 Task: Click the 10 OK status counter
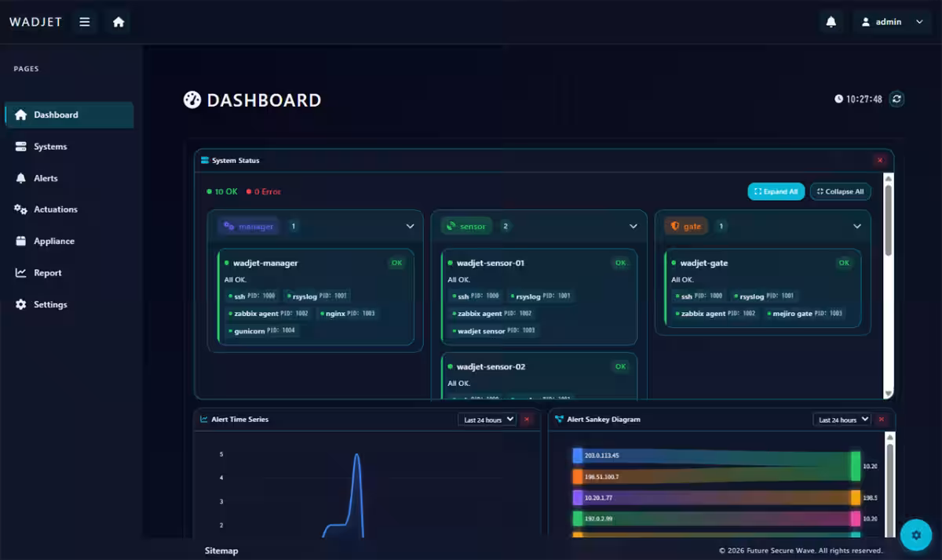[222, 191]
